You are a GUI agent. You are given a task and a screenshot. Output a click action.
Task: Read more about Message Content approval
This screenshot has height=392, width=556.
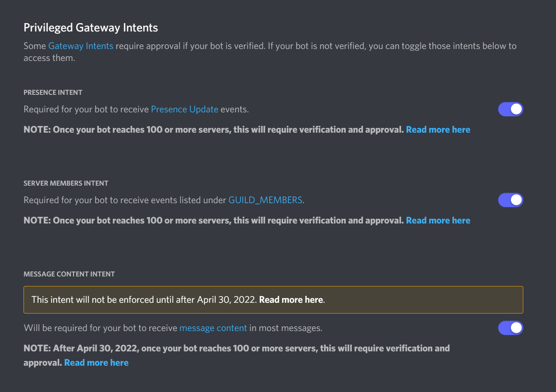coord(96,362)
